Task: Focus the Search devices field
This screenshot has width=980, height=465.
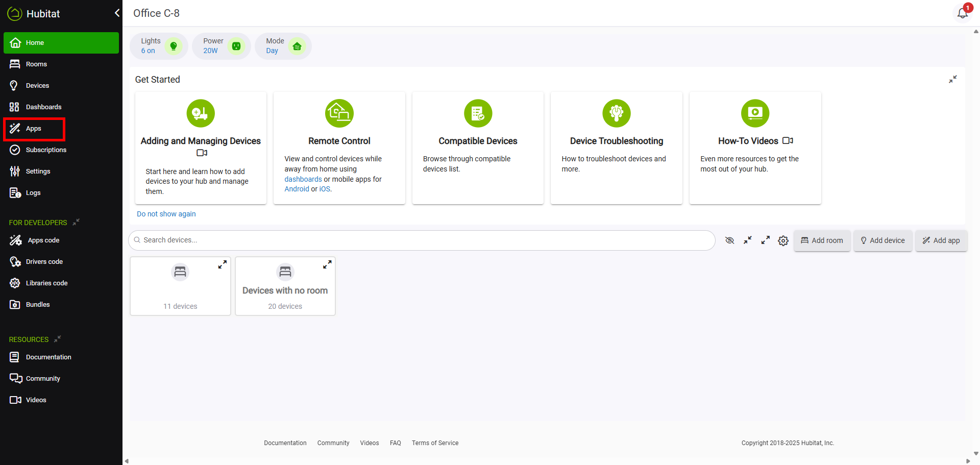Action: (422, 240)
